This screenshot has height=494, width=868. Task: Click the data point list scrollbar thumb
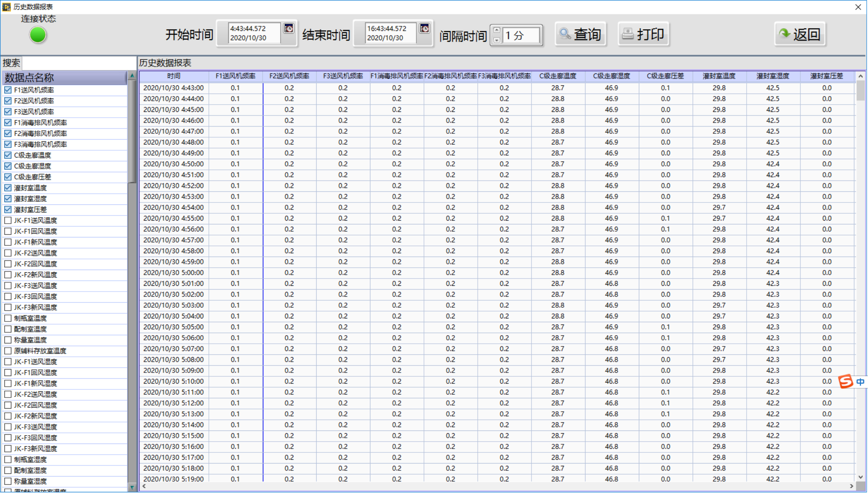[132, 132]
